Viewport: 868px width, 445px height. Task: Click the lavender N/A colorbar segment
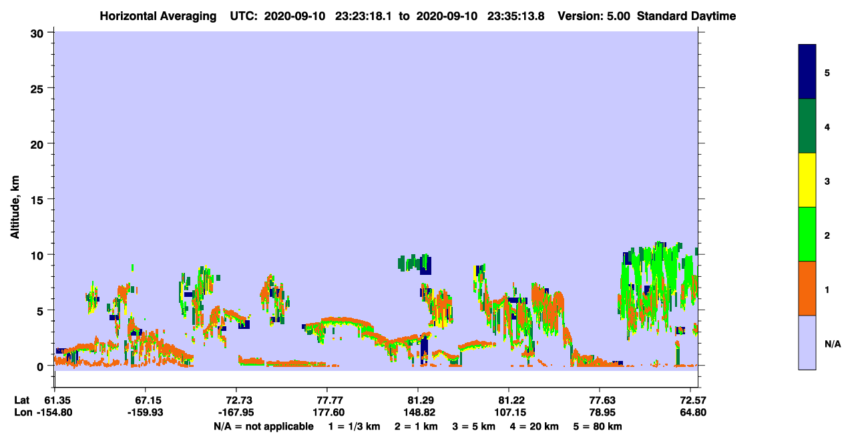(807, 342)
